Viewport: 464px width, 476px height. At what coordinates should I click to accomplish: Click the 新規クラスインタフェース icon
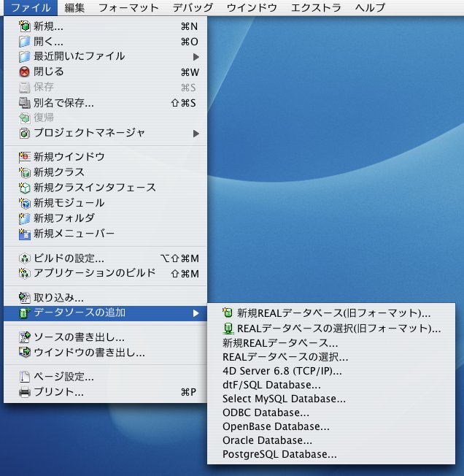click(x=25, y=188)
